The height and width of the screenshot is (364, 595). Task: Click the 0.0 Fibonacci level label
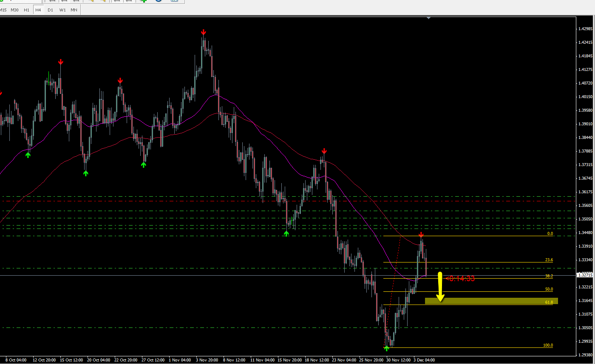click(x=550, y=234)
